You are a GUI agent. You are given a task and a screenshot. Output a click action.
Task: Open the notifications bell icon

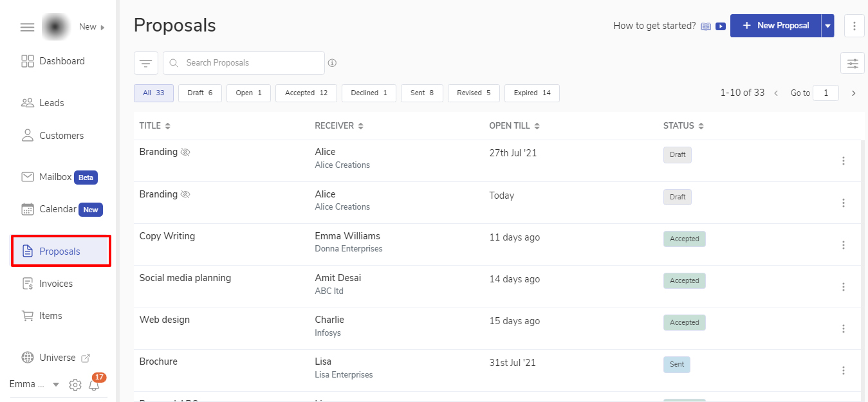pos(95,385)
